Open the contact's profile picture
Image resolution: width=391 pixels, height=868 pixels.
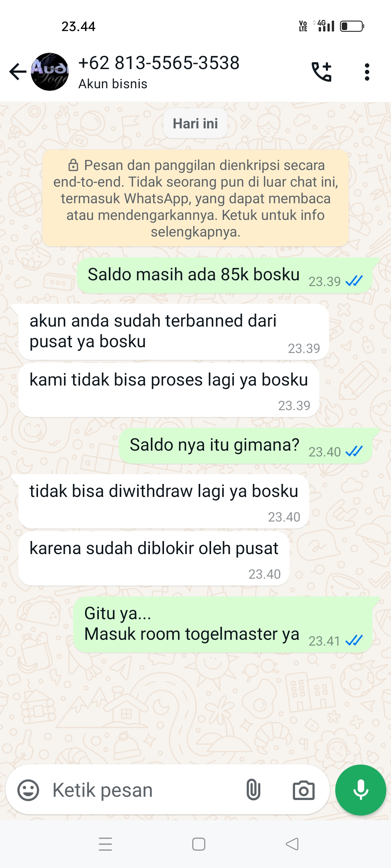50,72
